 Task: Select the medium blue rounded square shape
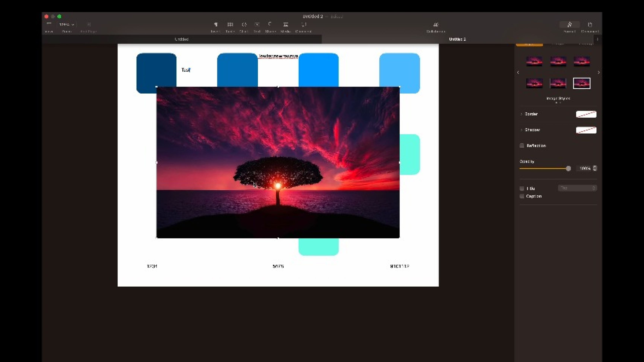237,70
